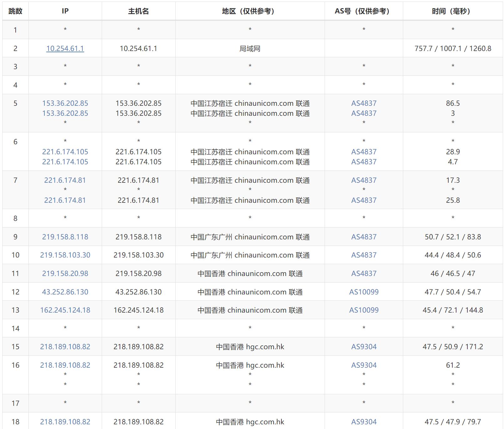
Task: Open hop 16 IP link 218.189.108.82
Action: coord(65,365)
